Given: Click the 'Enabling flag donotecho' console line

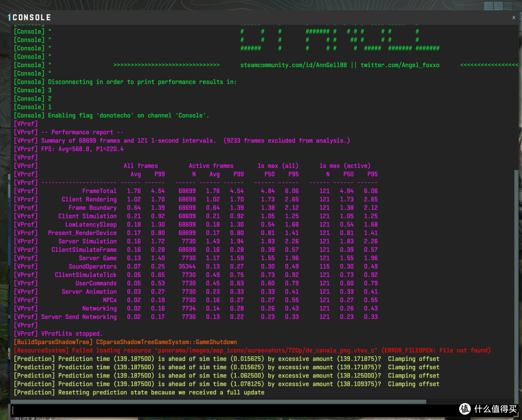Looking at the screenshot, I should (x=112, y=116).
